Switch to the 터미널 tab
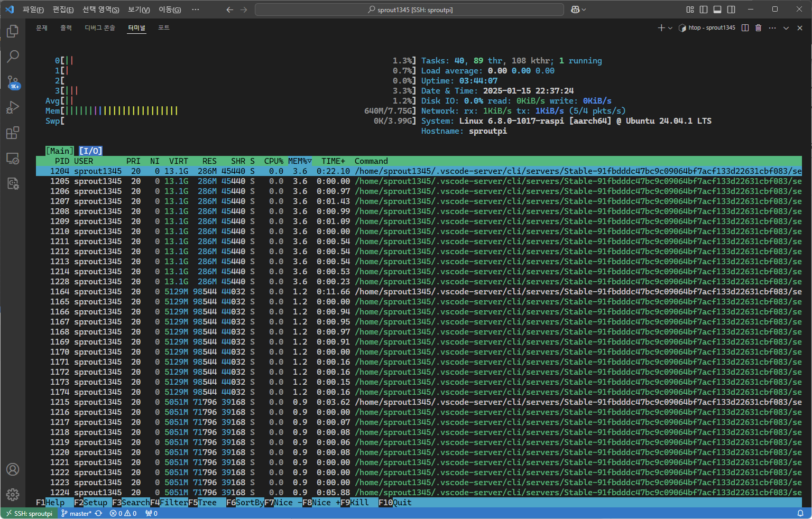 point(136,27)
